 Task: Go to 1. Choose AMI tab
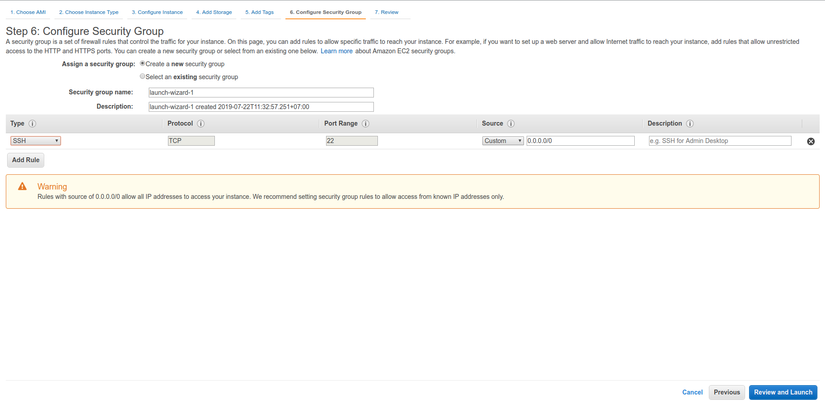click(28, 12)
